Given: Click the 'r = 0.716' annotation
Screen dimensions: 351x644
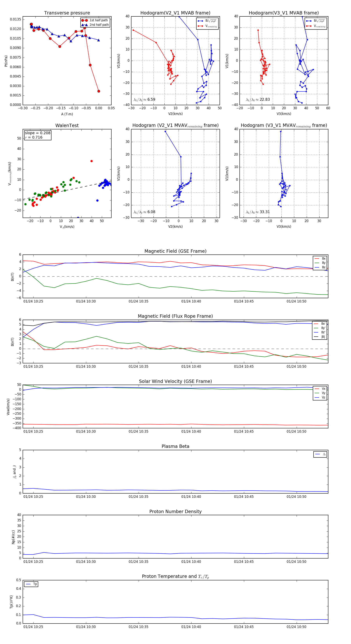Looking at the screenshot, I should pos(34,137).
